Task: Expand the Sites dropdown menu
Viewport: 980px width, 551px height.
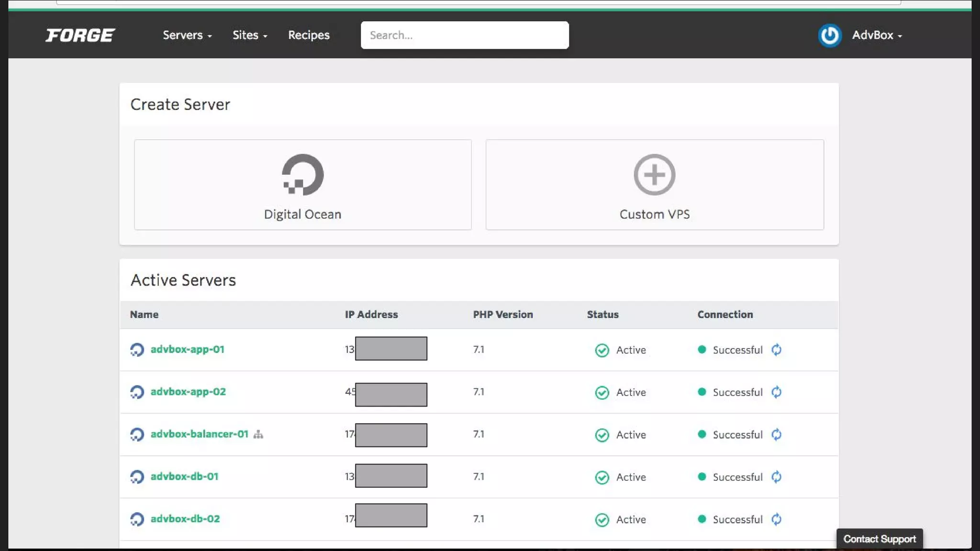Action: click(x=250, y=35)
